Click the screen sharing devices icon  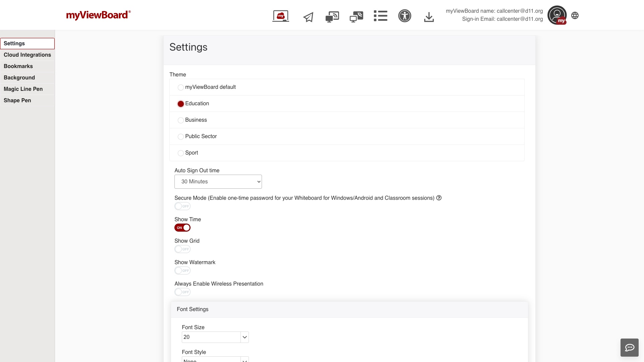(x=356, y=16)
